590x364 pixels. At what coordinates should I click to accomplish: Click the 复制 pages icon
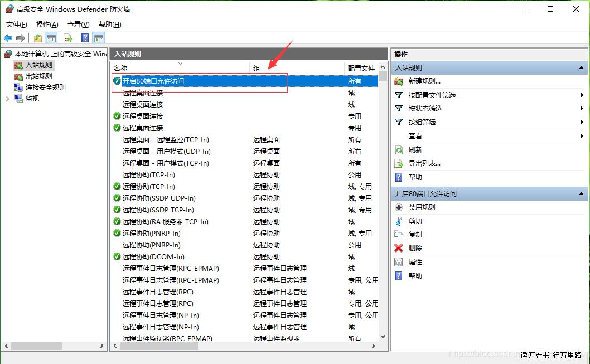399,234
